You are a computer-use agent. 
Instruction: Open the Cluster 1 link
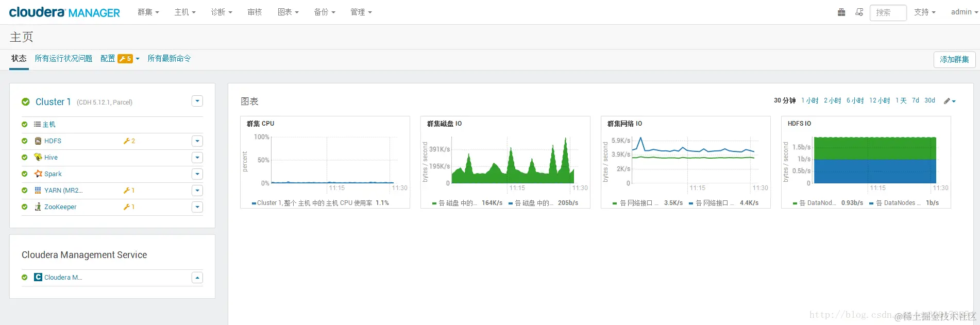(x=53, y=102)
